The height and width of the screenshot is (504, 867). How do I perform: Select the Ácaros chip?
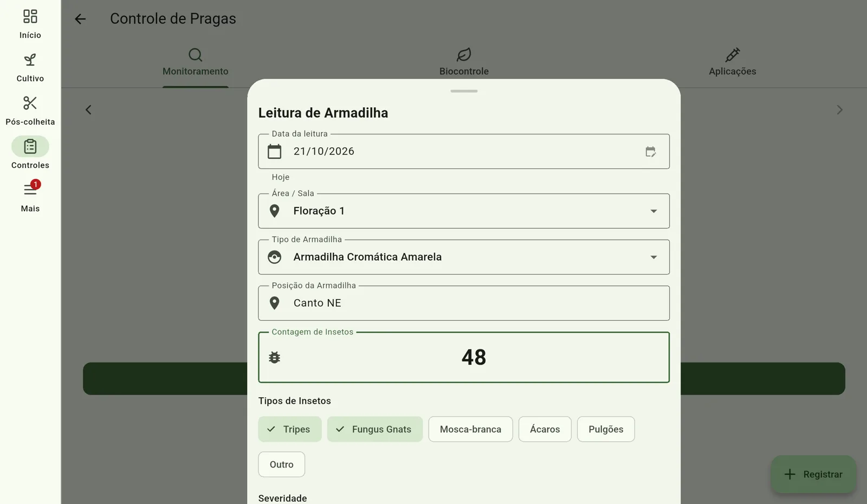tap(545, 429)
